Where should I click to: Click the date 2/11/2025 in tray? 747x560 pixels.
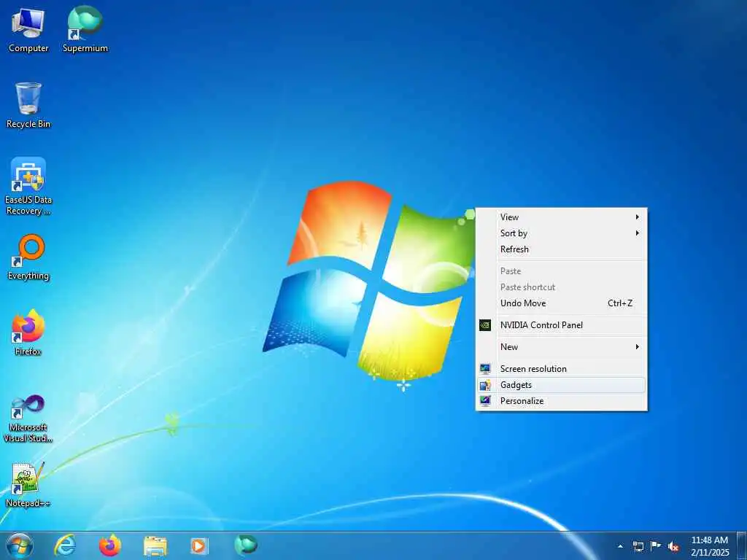pos(710,553)
